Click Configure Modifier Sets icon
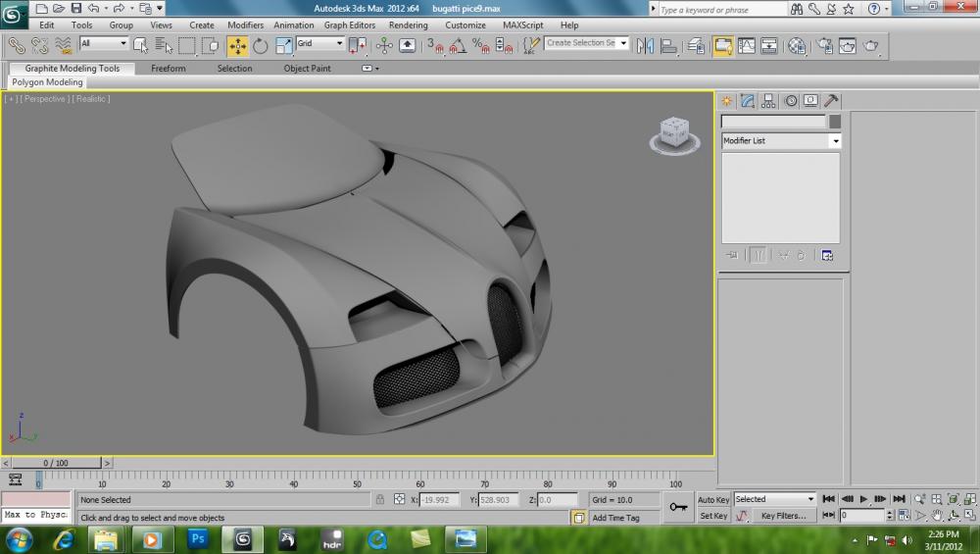The height and width of the screenshot is (554, 980). [x=827, y=255]
